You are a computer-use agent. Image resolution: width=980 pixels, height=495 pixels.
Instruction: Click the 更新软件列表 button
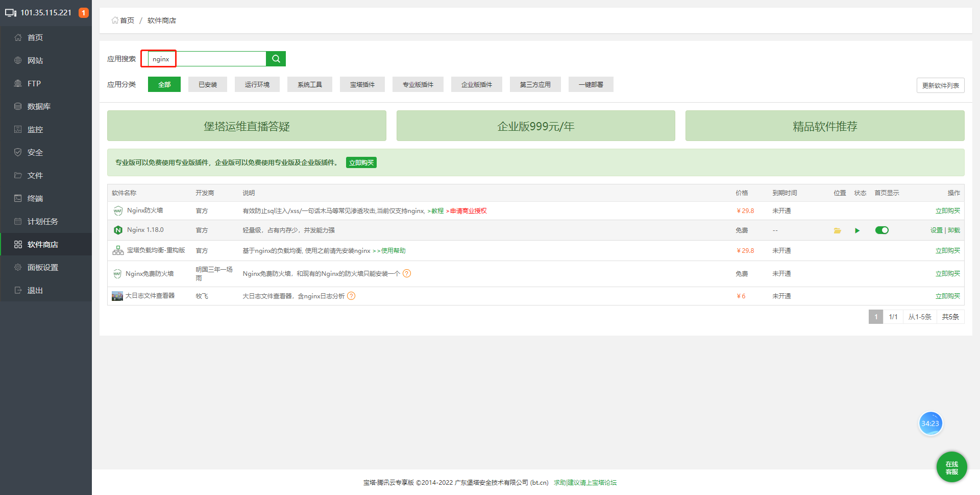pos(941,85)
